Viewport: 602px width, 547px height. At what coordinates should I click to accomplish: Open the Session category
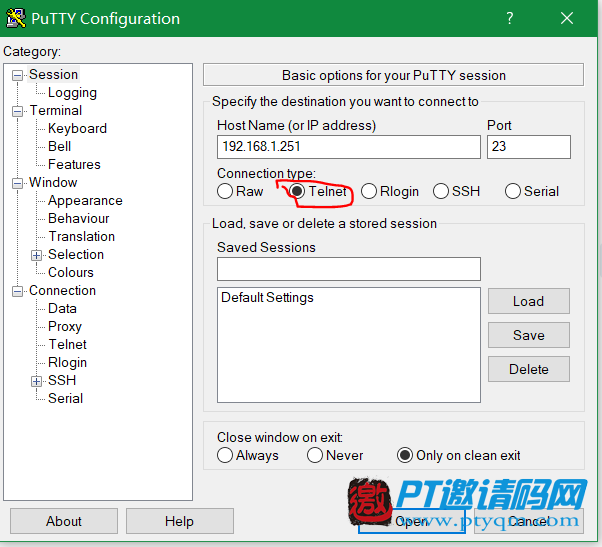(x=53, y=74)
